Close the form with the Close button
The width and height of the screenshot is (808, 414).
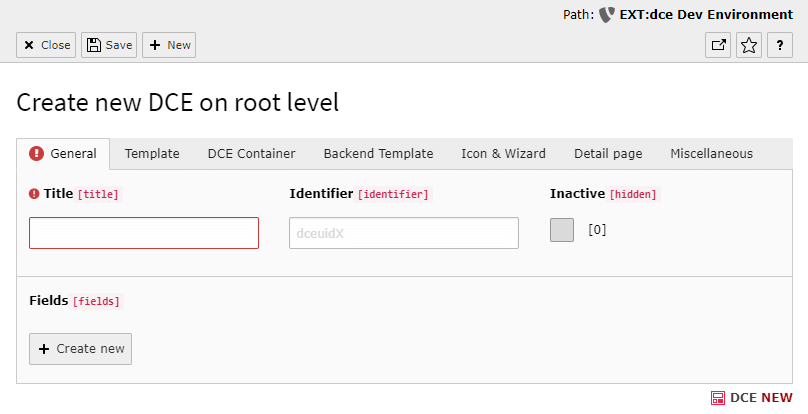point(46,45)
